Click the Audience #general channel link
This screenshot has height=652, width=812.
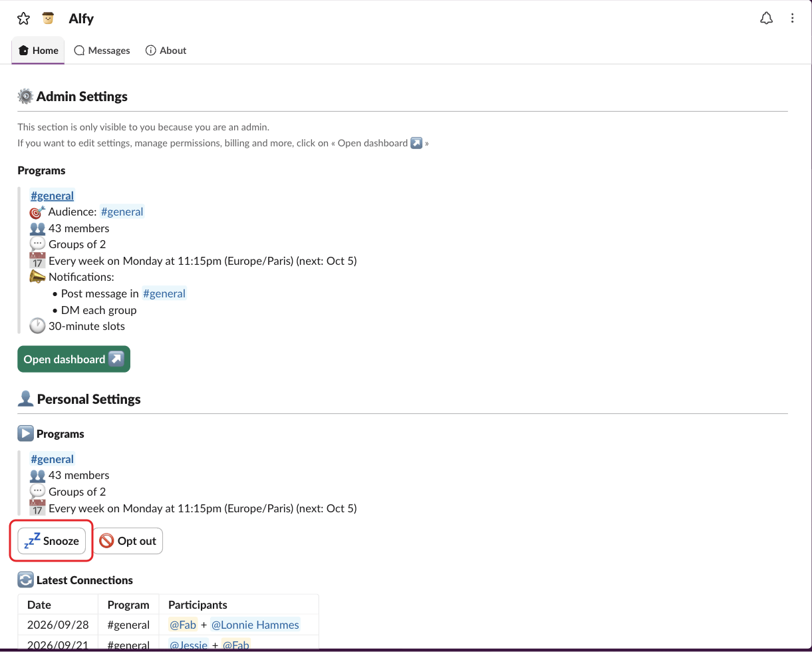click(122, 212)
